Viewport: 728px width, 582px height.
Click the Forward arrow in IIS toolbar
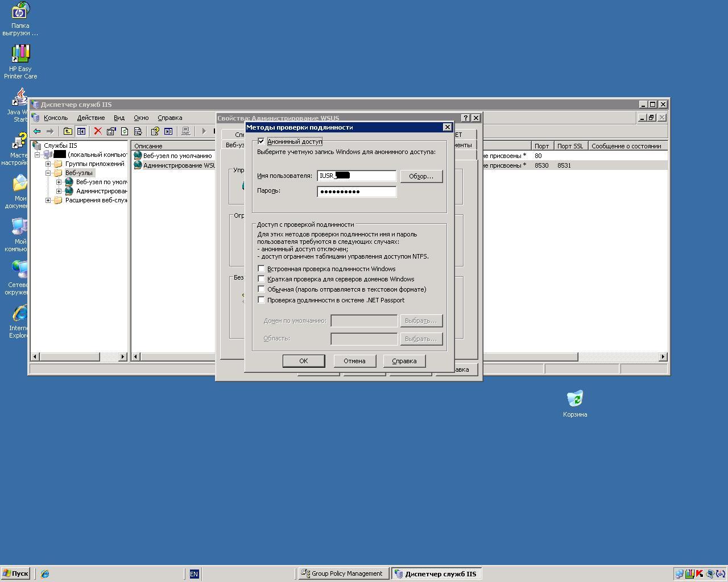(50, 131)
